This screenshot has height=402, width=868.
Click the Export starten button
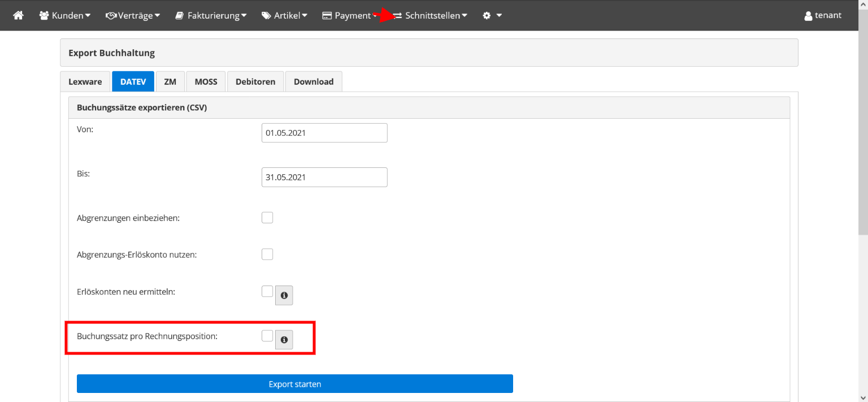[294, 384]
